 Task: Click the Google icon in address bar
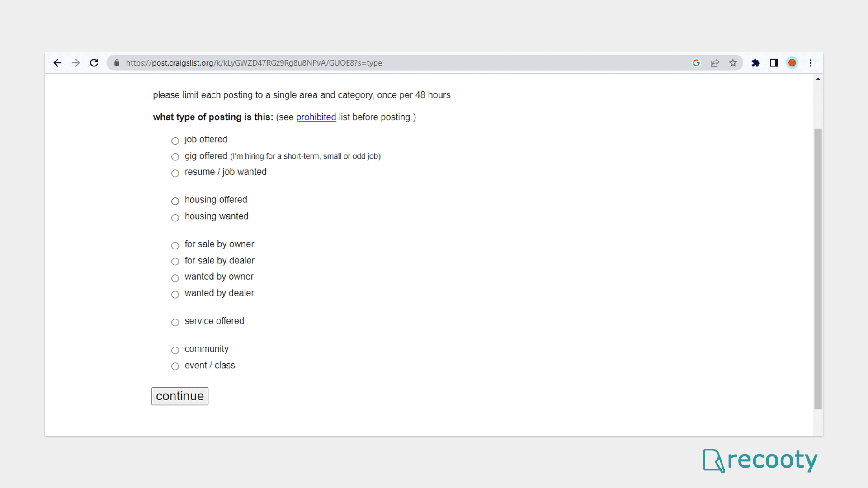[x=696, y=63]
